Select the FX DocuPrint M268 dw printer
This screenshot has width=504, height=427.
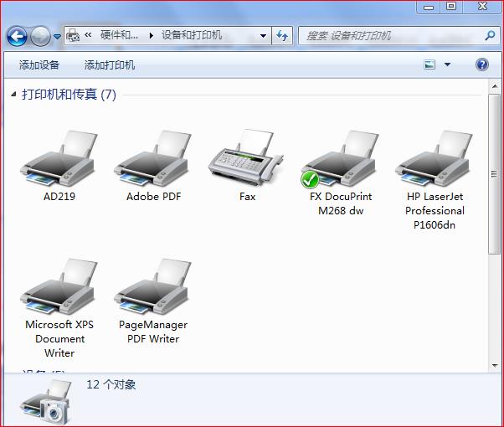(340, 159)
